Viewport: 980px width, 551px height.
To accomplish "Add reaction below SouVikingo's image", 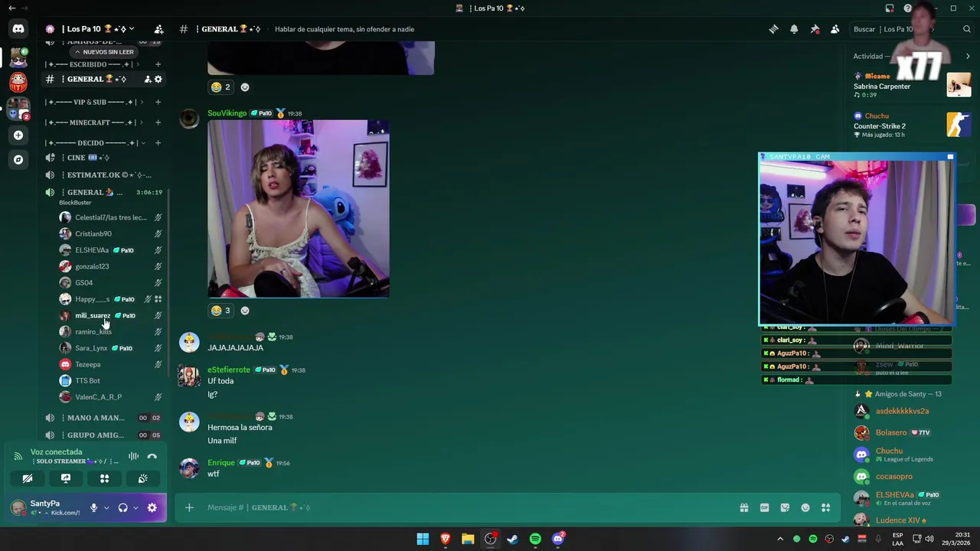I will (245, 311).
